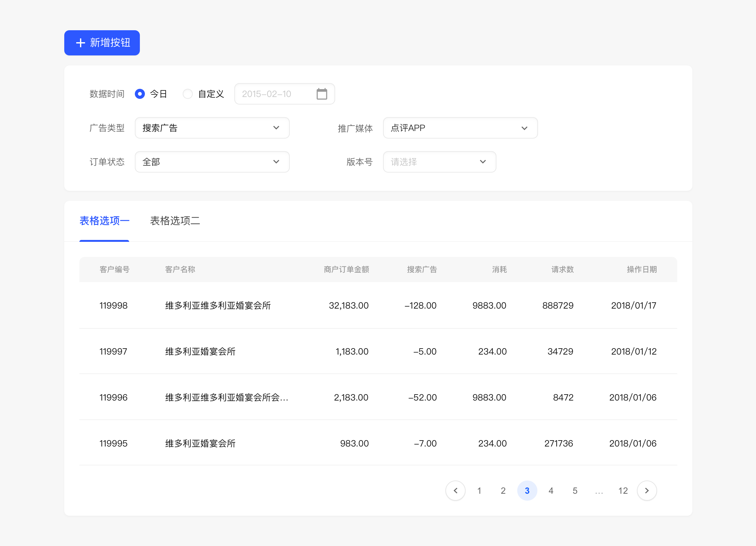Click page 4 in pagination
The height and width of the screenshot is (546, 756).
point(551,490)
